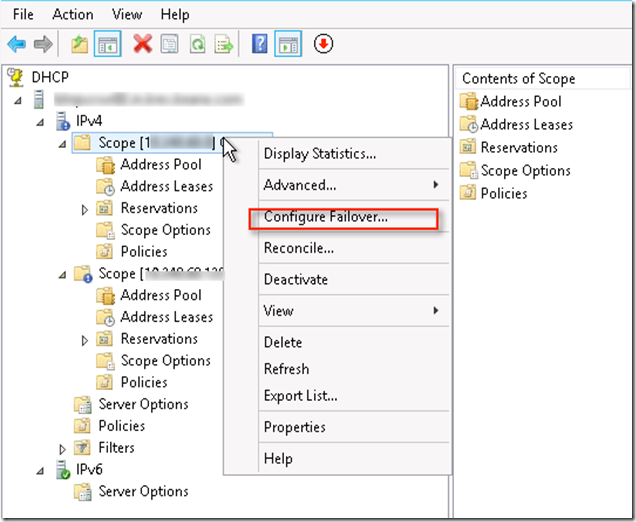Click the blue question mark Help icon
Screen dimensions: 636x522
[259, 44]
